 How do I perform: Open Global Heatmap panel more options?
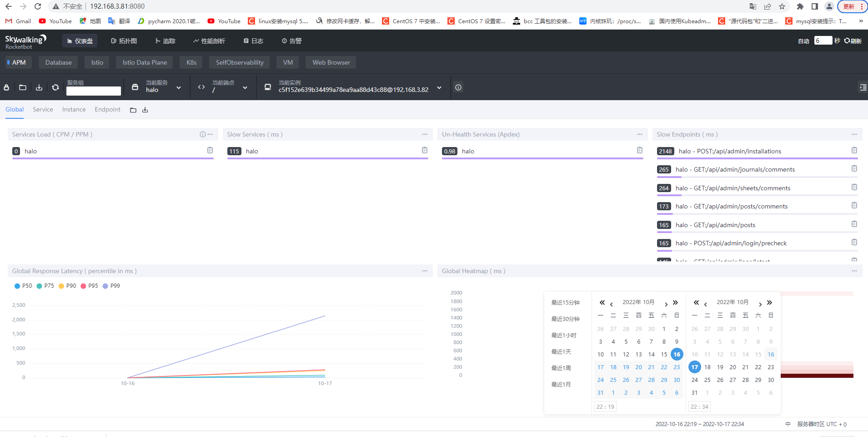click(x=854, y=271)
